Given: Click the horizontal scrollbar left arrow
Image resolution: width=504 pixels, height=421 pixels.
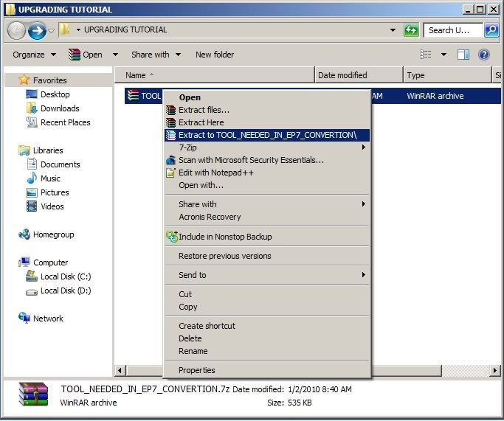Looking at the screenshot, I should coord(120,370).
